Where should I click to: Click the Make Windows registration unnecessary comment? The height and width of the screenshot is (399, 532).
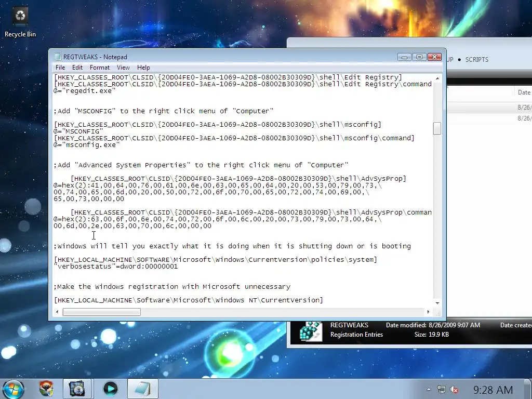[172, 287]
